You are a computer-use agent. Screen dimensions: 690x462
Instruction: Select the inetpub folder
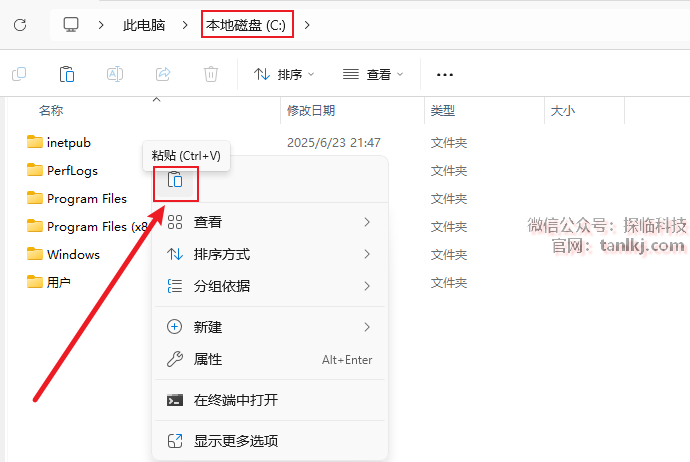coord(69,143)
